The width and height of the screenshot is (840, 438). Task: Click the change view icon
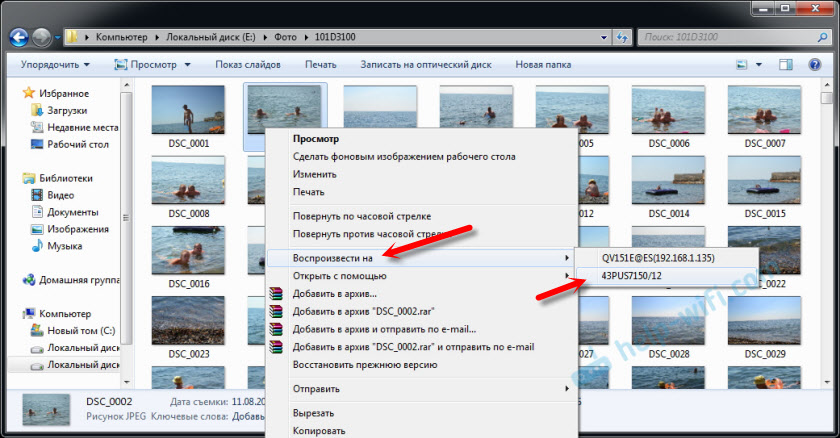pyautogui.click(x=742, y=65)
